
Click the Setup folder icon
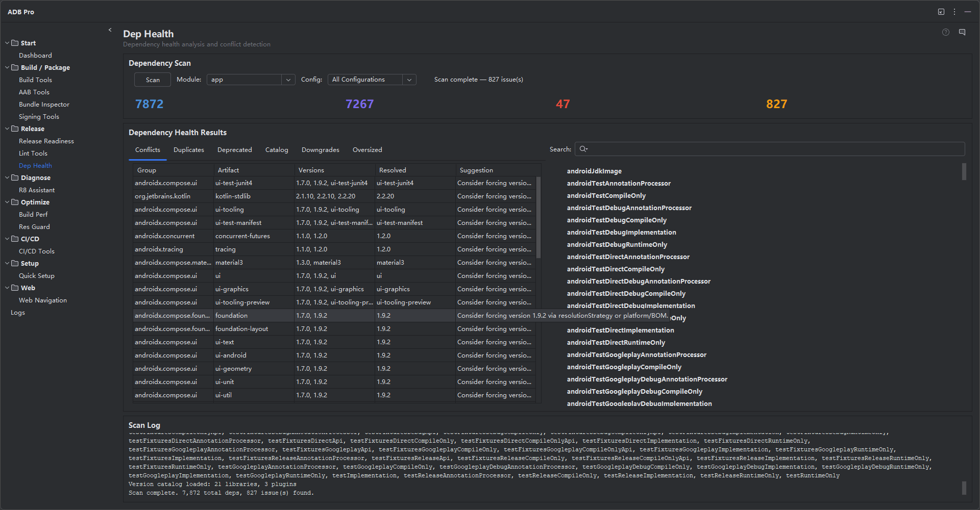(x=15, y=263)
